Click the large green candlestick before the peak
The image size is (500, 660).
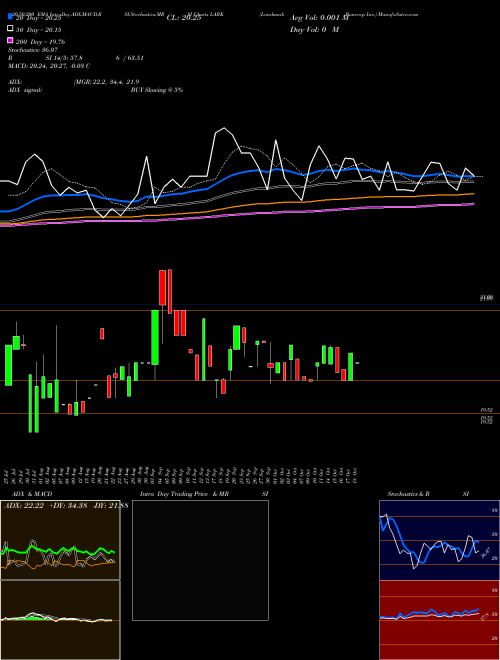(x=155, y=337)
